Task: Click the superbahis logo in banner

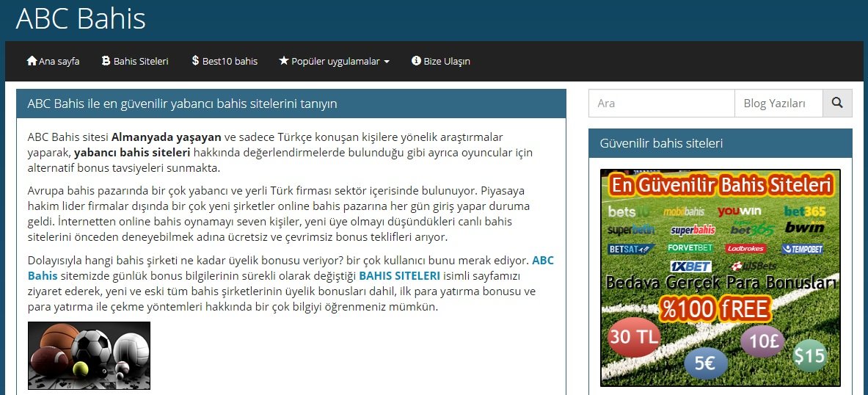Action: pyautogui.click(x=693, y=229)
